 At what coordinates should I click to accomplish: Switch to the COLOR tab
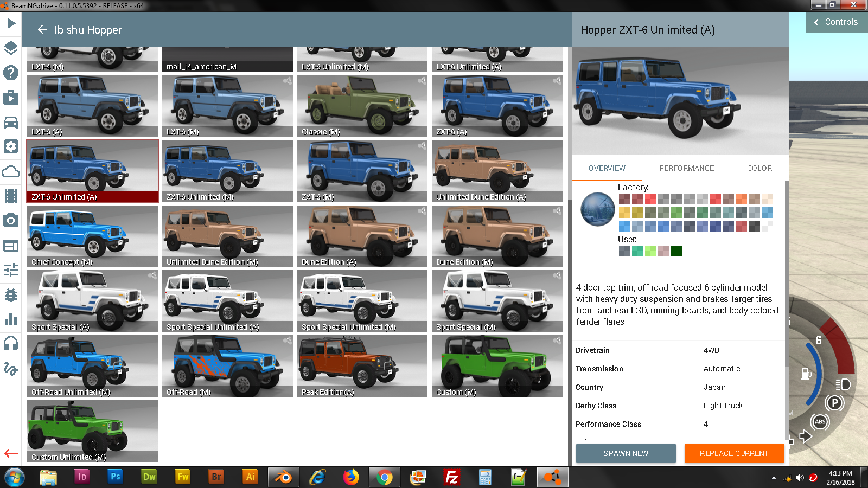tap(759, 168)
